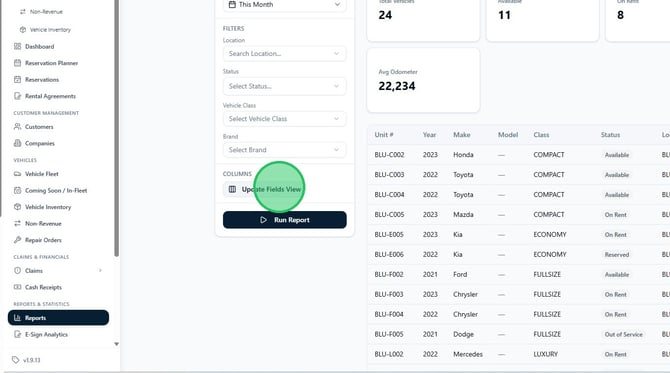This screenshot has height=373, width=670.
Task: Open the Select Brand dropdown
Action: tap(285, 150)
